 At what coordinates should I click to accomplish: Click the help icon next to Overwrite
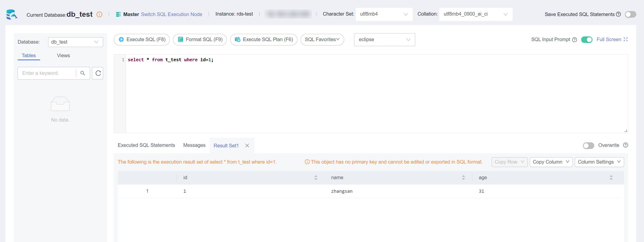(625, 145)
